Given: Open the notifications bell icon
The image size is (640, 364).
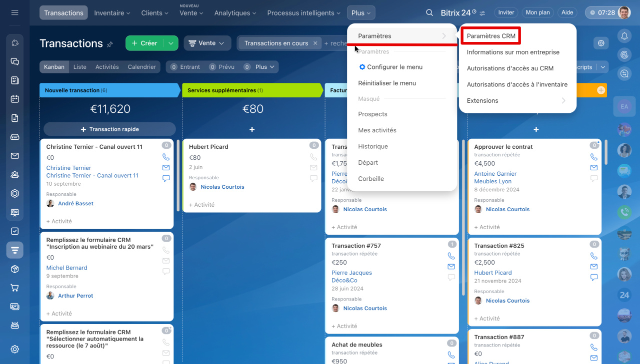Looking at the screenshot, I should [624, 35].
